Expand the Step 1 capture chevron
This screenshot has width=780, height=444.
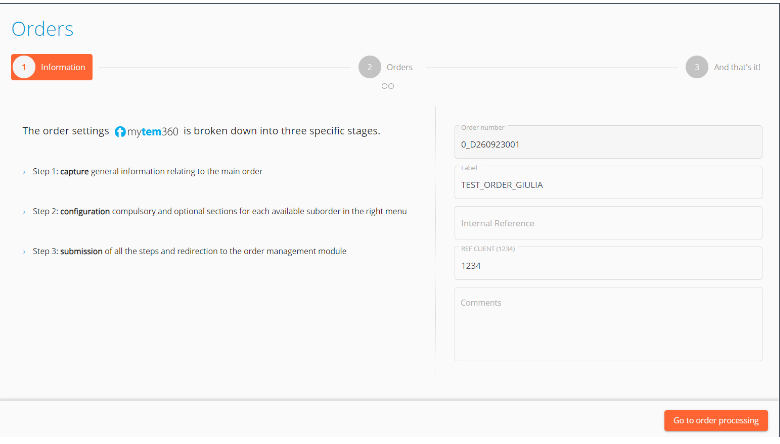pos(24,172)
